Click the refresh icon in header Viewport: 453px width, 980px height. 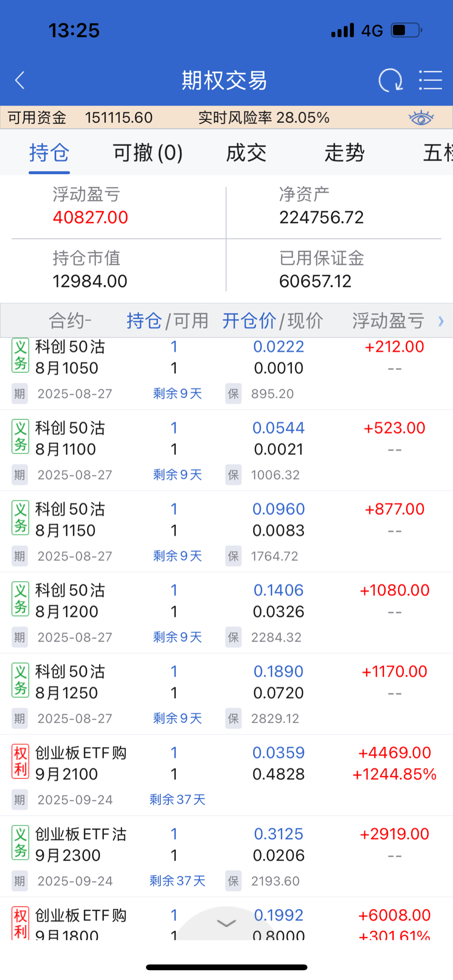(390, 80)
